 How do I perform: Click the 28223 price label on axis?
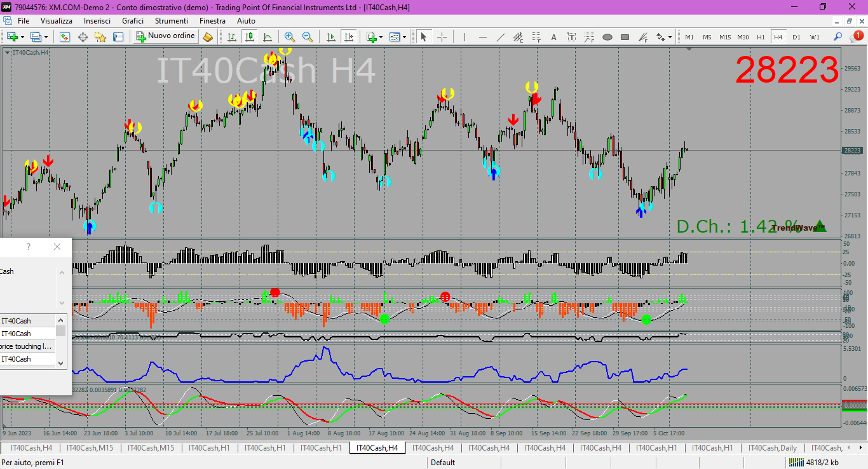click(852, 151)
